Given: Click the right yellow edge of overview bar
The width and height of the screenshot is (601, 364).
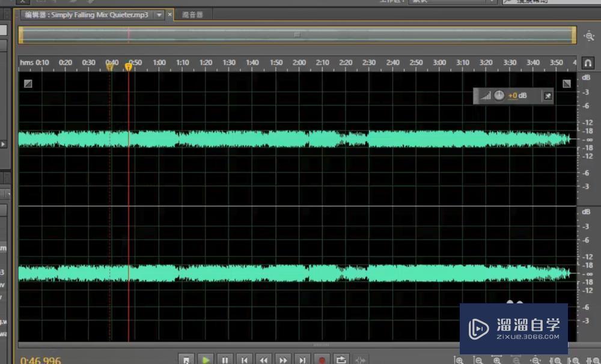Looking at the screenshot, I should pyautogui.click(x=574, y=35).
